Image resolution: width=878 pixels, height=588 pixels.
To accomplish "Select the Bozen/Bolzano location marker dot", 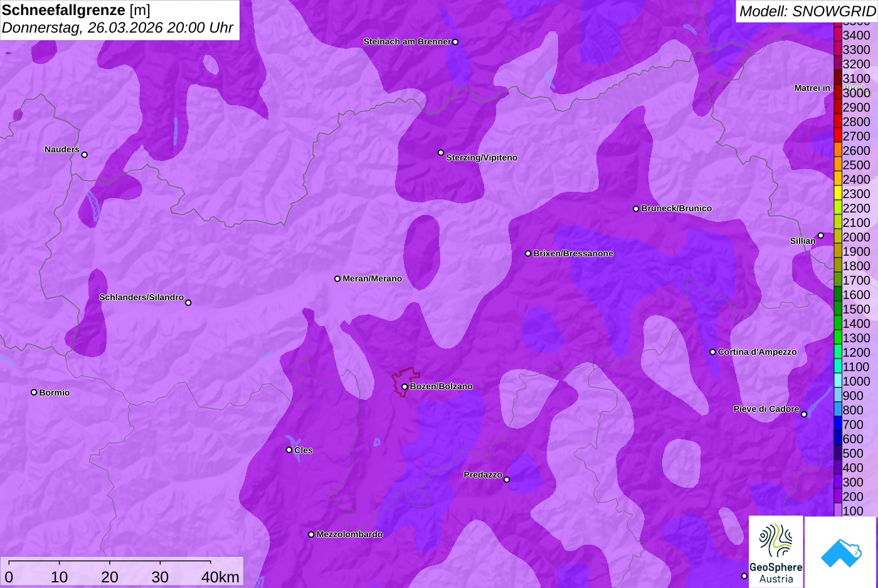I will [405, 387].
